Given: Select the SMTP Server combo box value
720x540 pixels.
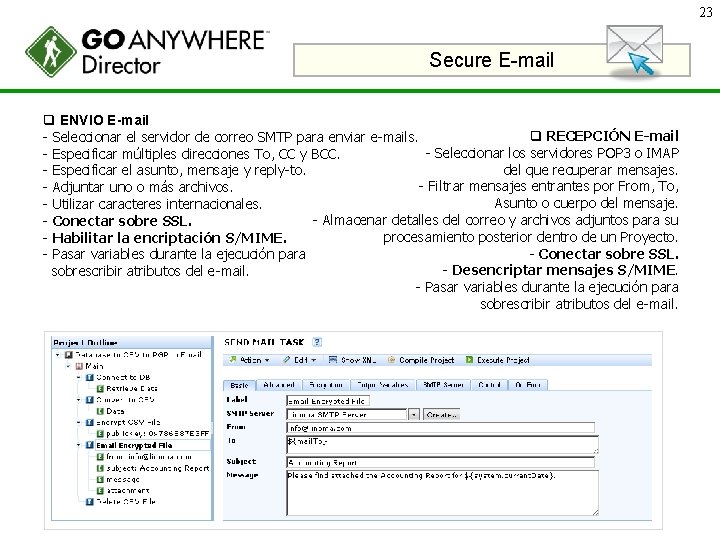Looking at the screenshot, I should [347, 415].
